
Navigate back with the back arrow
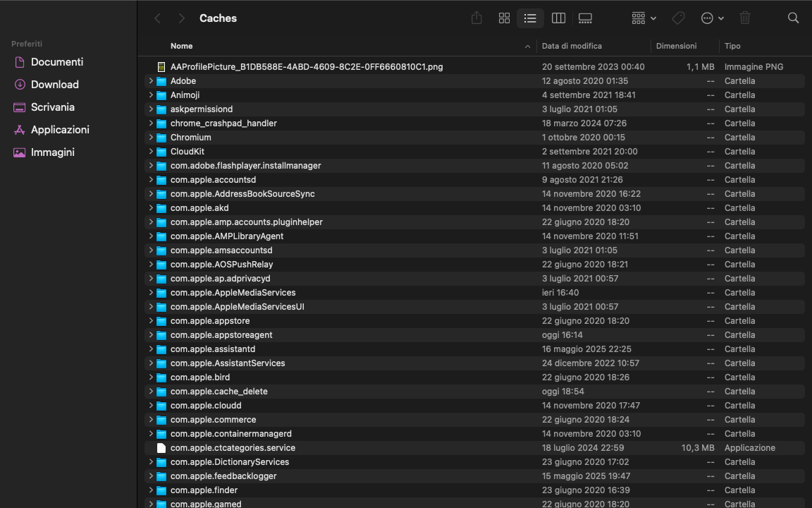[x=156, y=18]
